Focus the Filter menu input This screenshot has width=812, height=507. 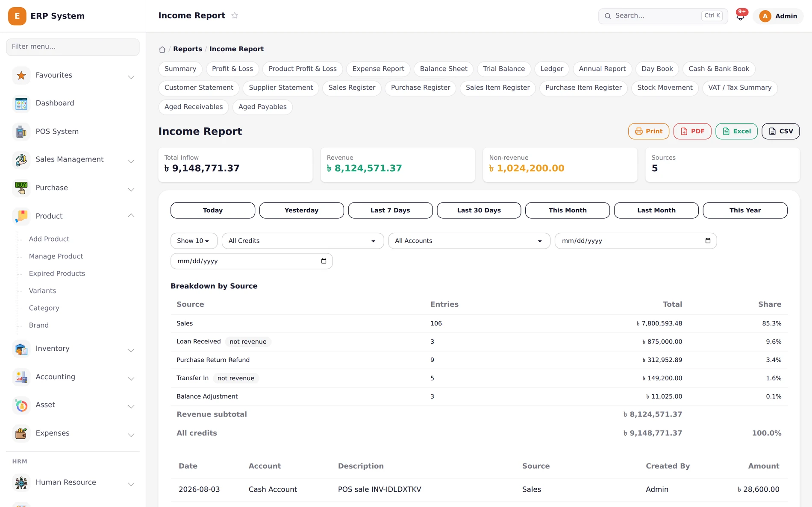point(73,47)
